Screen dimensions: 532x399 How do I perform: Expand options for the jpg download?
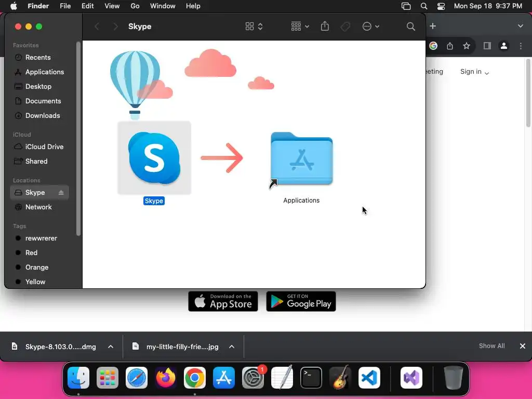[x=232, y=347]
